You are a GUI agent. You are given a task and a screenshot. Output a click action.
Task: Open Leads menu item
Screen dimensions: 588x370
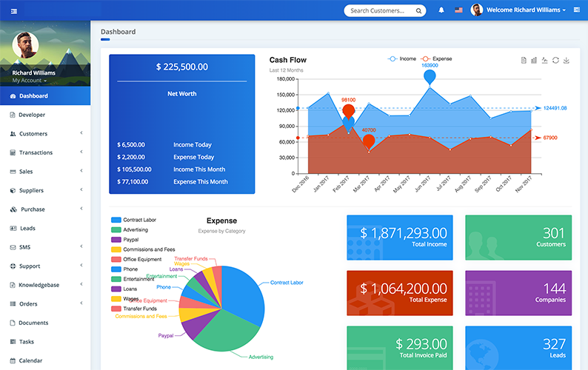45,228
